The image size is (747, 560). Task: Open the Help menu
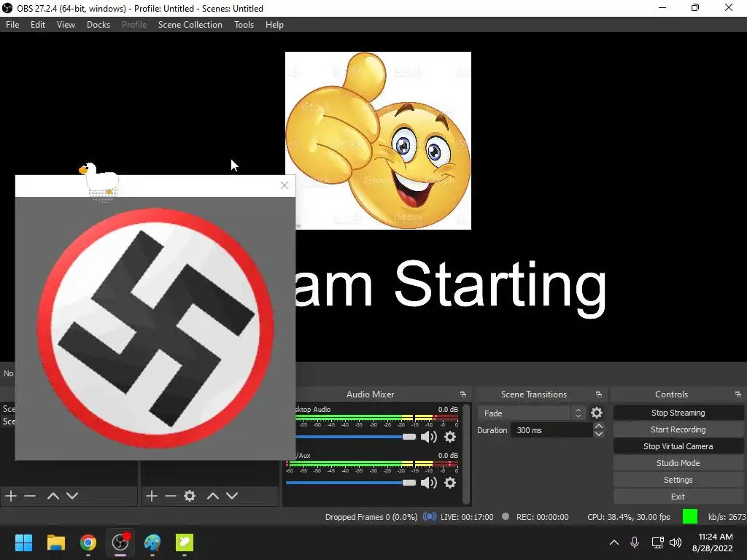pyautogui.click(x=274, y=25)
